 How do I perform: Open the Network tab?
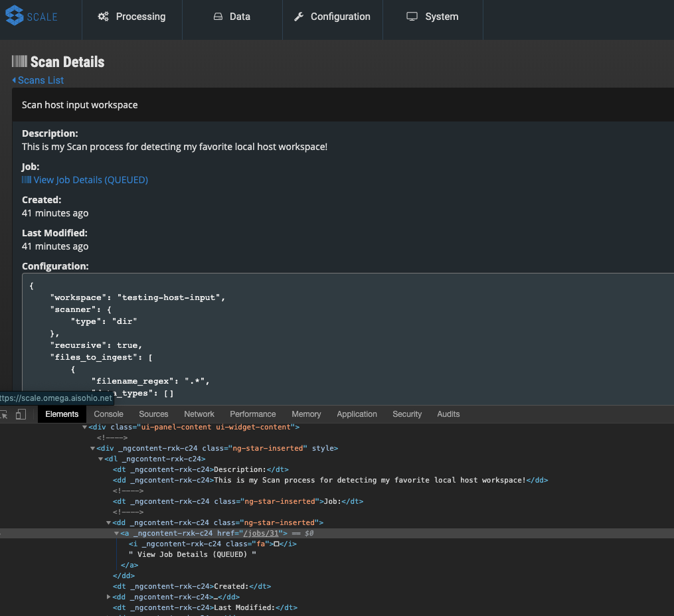pyautogui.click(x=199, y=414)
